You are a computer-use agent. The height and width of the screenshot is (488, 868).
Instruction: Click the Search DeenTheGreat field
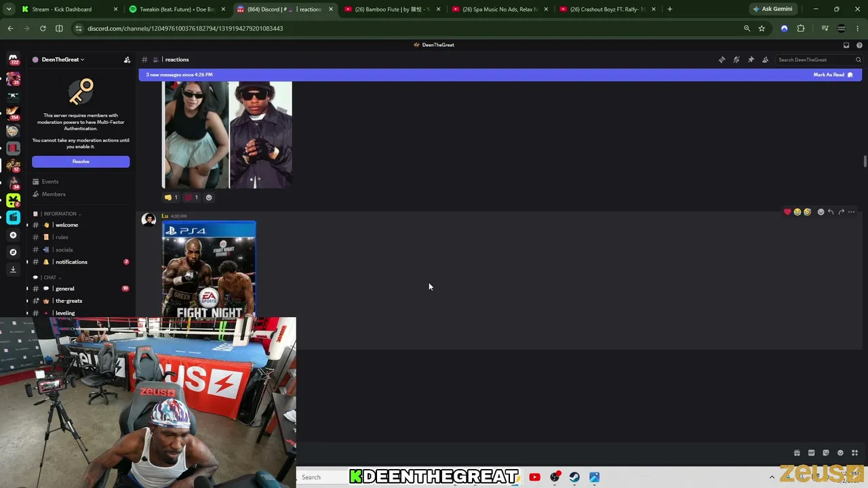819,60
